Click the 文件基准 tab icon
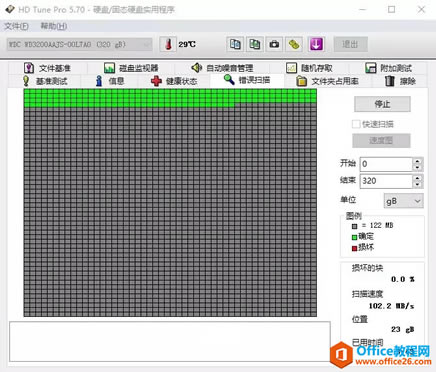 [x=29, y=68]
